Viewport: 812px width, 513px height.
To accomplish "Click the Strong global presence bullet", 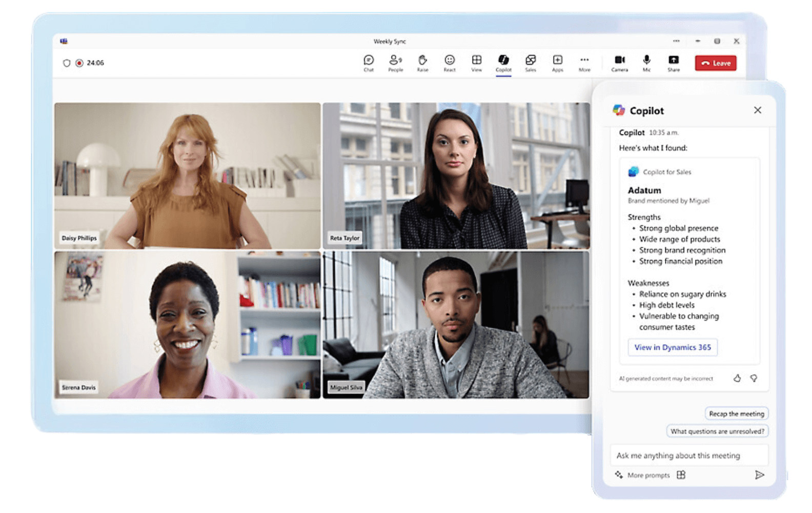I will tap(678, 228).
